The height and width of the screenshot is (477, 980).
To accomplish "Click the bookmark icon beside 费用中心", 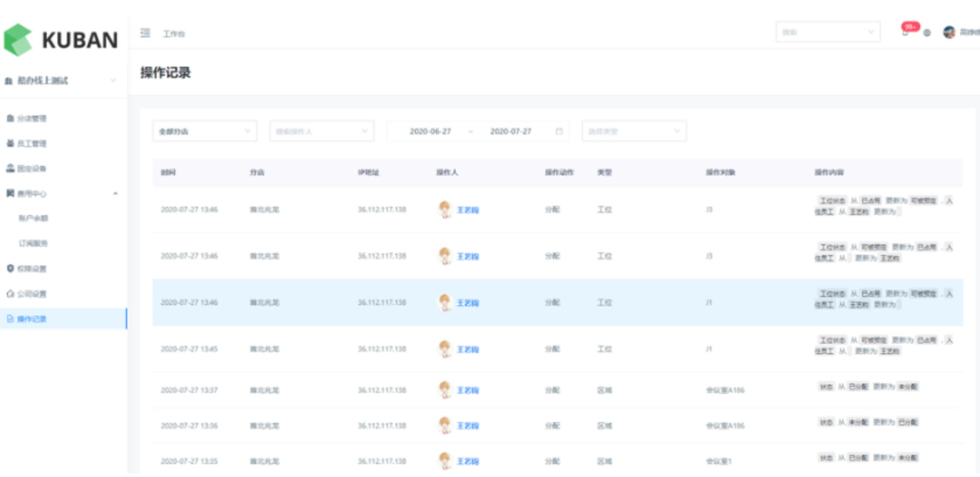I will [10, 193].
